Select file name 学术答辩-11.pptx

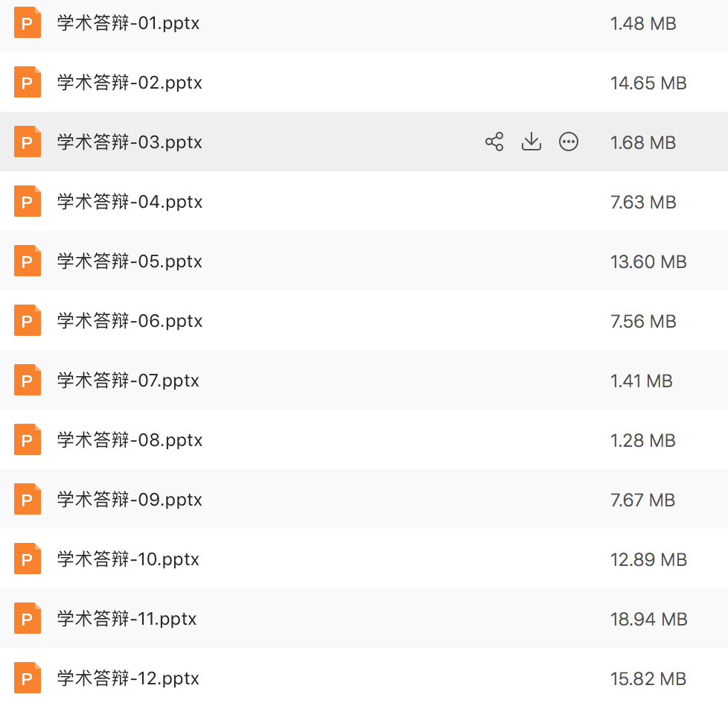pyautogui.click(x=127, y=618)
